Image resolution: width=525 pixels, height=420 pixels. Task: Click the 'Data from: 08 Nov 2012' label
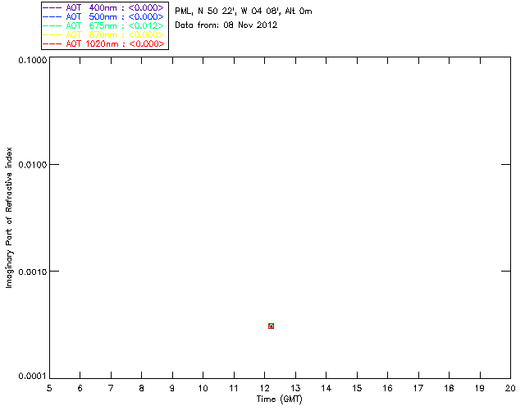click(x=226, y=25)
